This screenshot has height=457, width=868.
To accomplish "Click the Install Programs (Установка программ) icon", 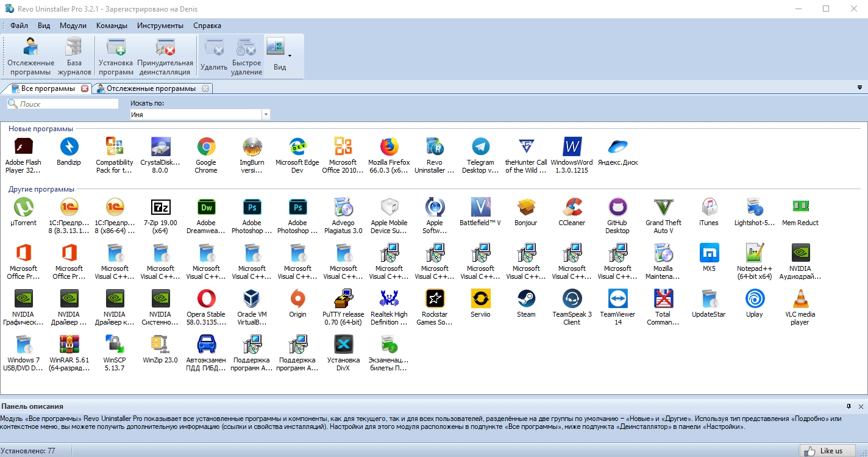I will (x=116, y=56).
